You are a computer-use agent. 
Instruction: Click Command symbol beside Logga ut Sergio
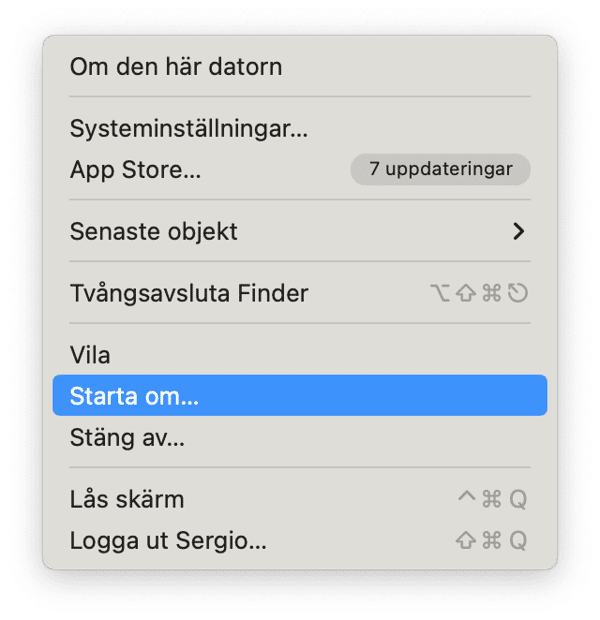[492, 541]
